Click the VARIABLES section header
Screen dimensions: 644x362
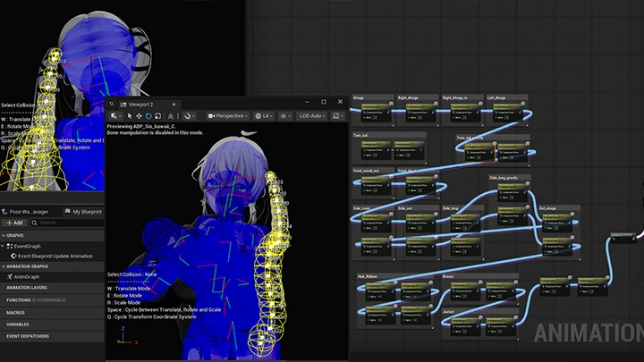pyautogui.click(x=52, y=324)
